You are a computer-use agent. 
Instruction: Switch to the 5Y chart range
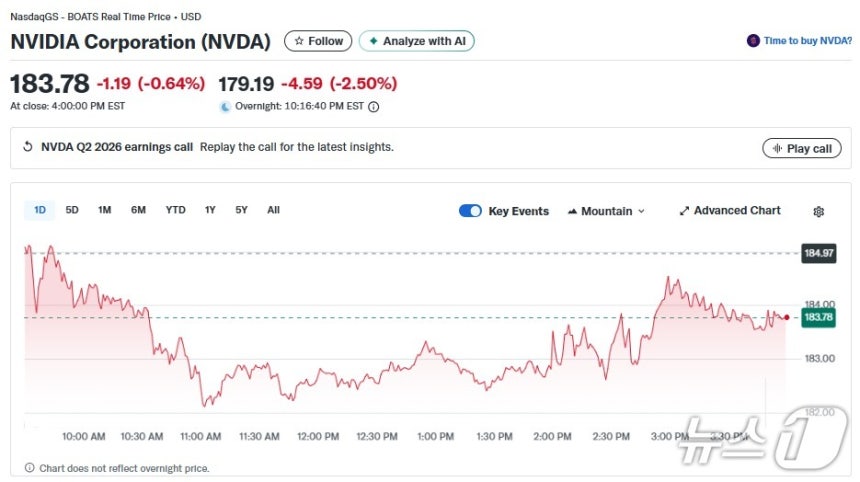pos(241,210)
